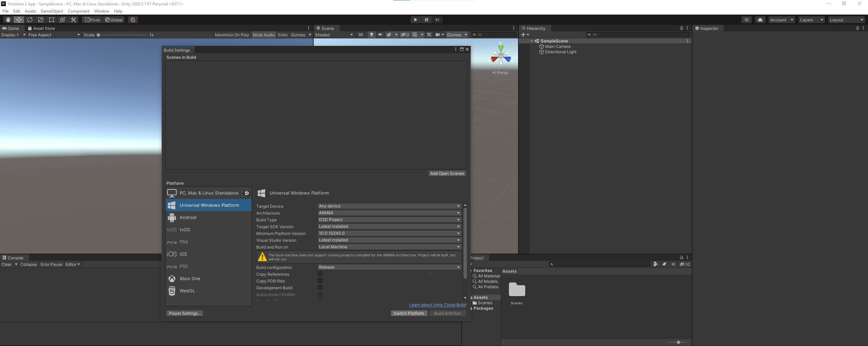Lock the Inspector panel
This screenshot has height=346, width=868.
[x=857, y=28]
